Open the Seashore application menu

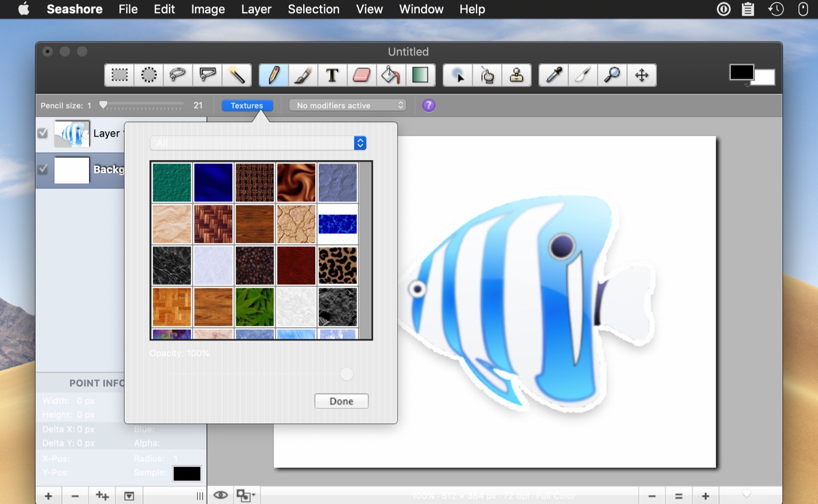click(75, 9)
